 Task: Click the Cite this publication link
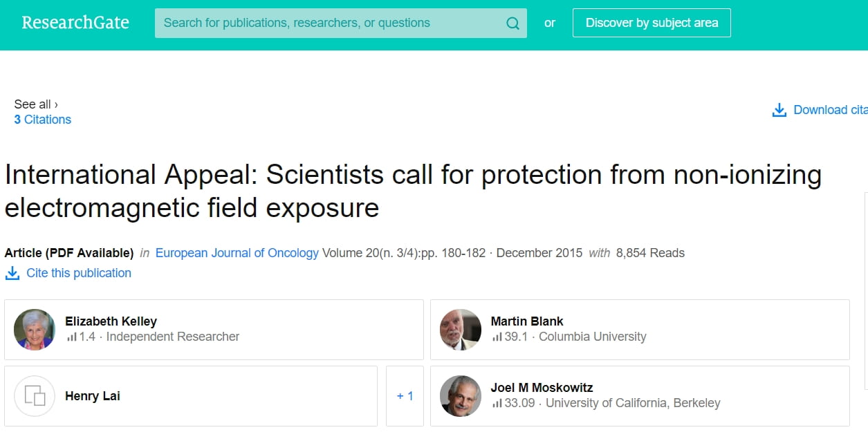[78, 273]
